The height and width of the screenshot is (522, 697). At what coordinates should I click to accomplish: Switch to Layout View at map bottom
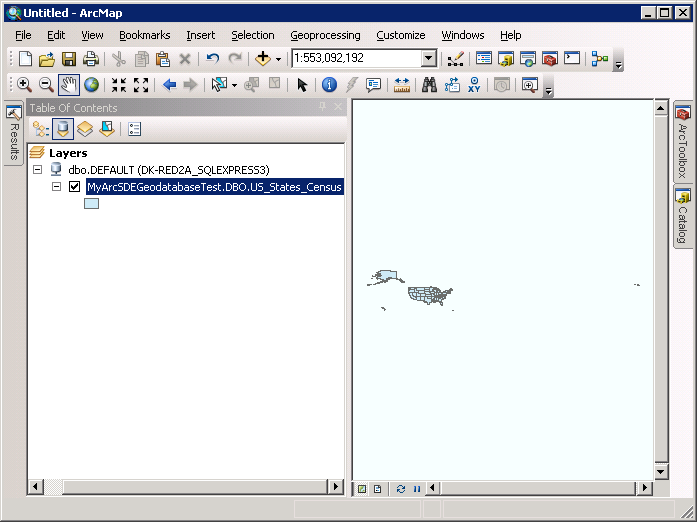[x=377, y=489]
